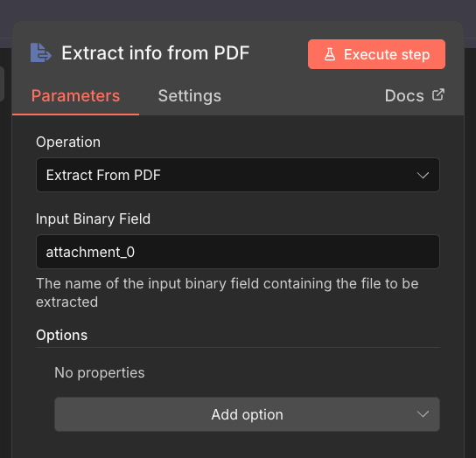
Task: Focus the attachment_0 input field
Action: click(x=238, y=252)
